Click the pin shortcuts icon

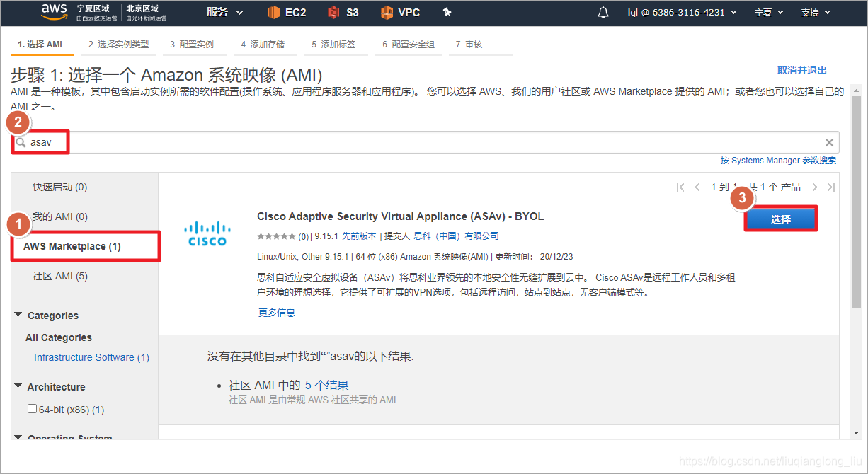pyautogui.click(x=447, y=13)
